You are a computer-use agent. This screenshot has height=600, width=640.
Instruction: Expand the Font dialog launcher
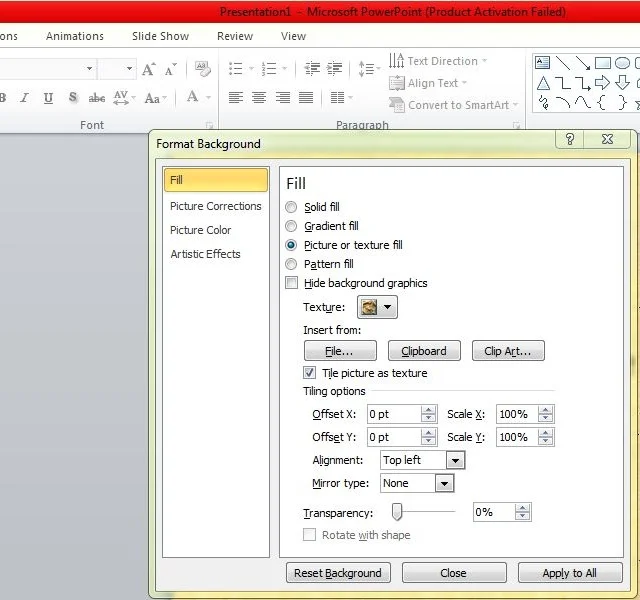coord(209,125)
